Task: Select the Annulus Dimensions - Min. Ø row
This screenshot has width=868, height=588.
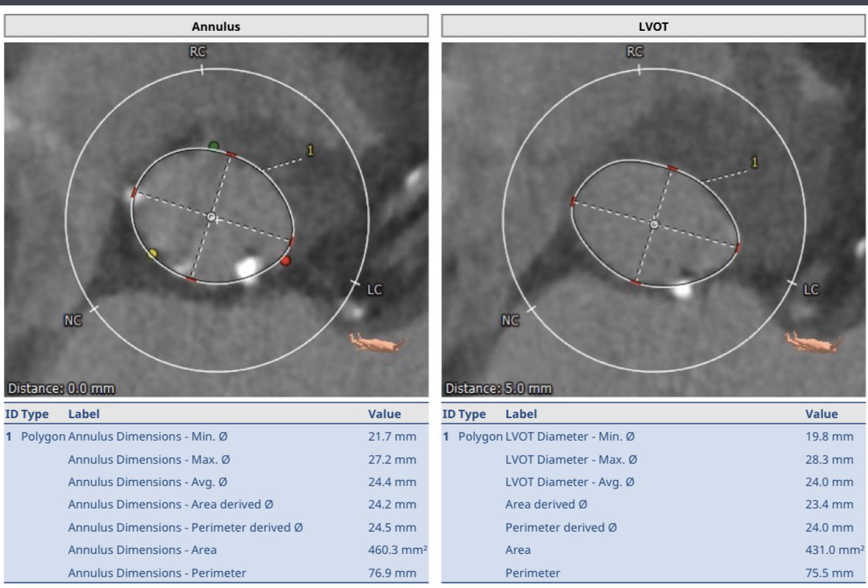Action: coord(216,436)
